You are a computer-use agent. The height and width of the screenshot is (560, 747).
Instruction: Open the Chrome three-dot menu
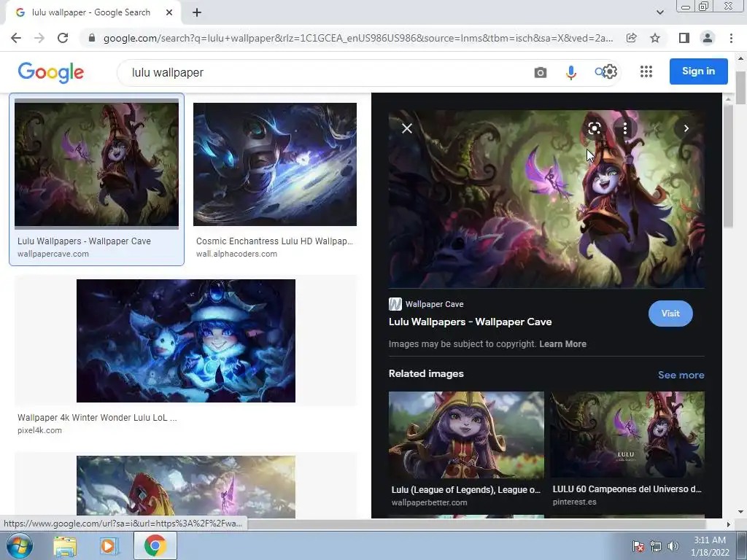pyautogui.click(x=731, y=38)
